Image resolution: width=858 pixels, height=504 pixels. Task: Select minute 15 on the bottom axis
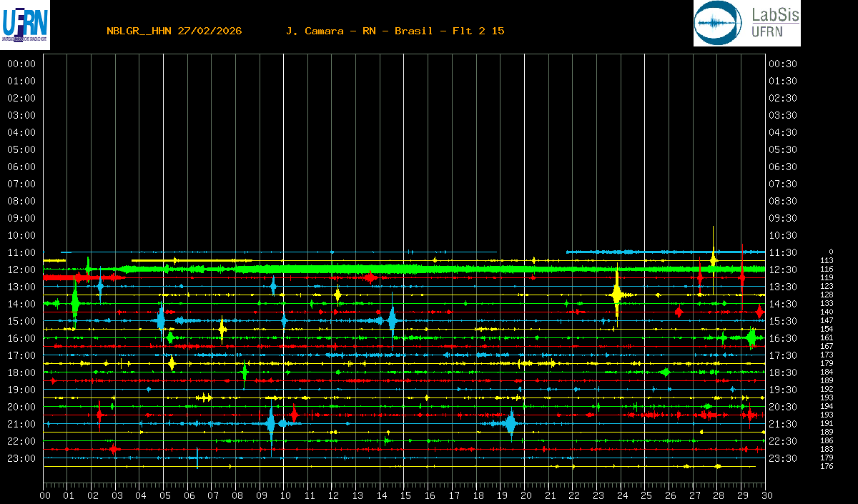coord(405,495)
